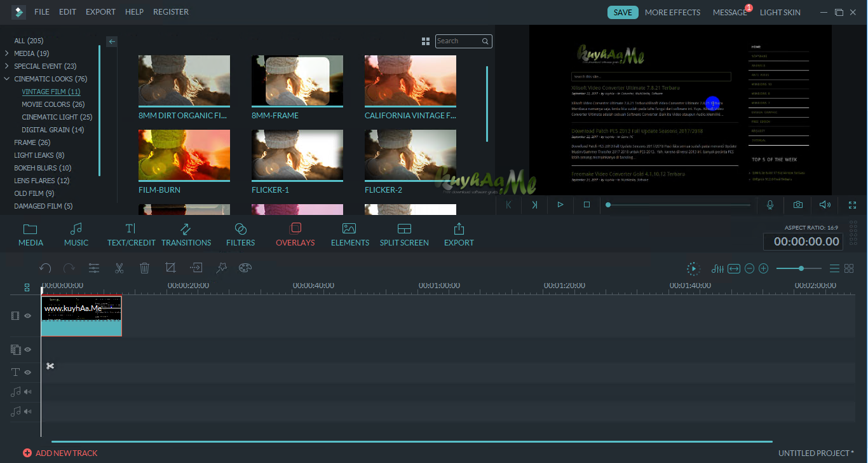Open the Music library tab
This screenshot has width=868, height=463.
76,235
